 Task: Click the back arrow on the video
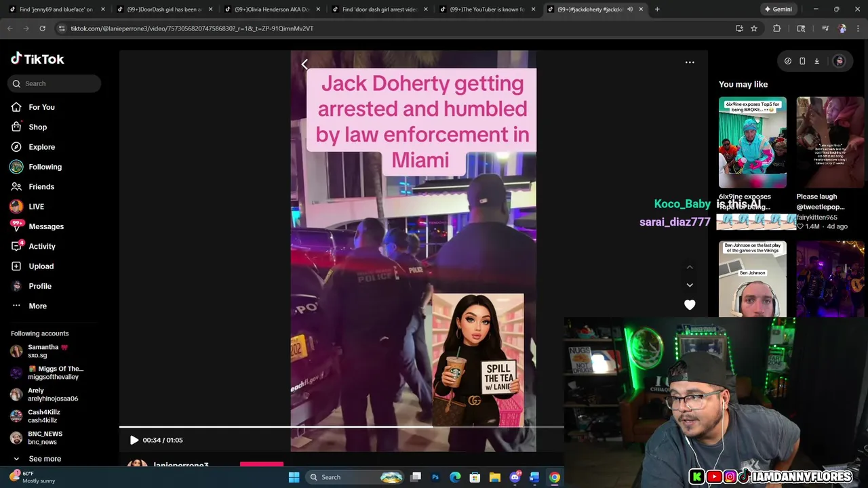click(304, 64)
